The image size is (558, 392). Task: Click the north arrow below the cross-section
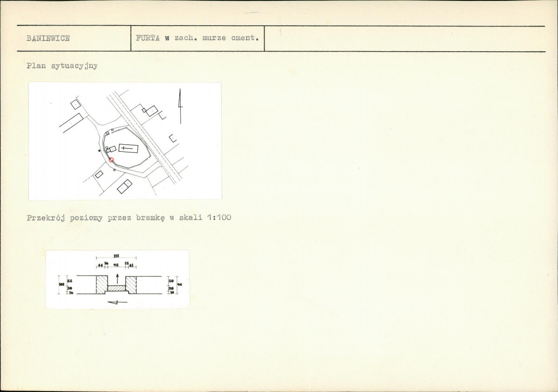point(117,302)
